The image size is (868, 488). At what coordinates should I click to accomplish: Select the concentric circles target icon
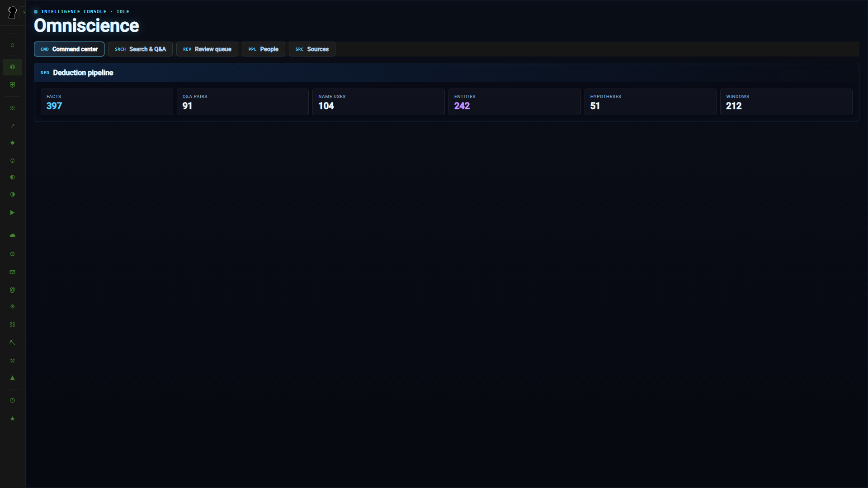(x=12, y=67)
